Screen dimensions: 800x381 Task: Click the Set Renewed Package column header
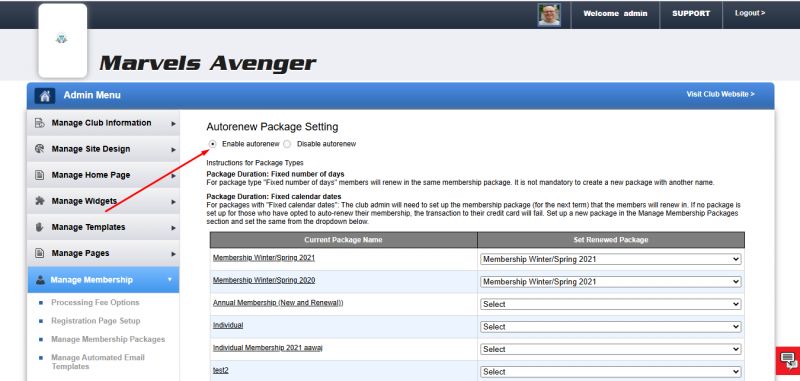611,240
